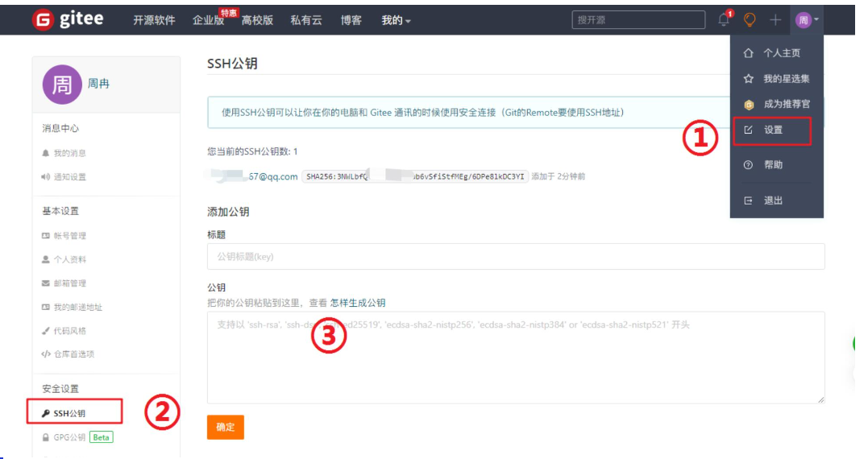This screenshot has width=868, height=459.
Task: Click the star icon beside 我的星选集
Action: (x=749, y=79)
